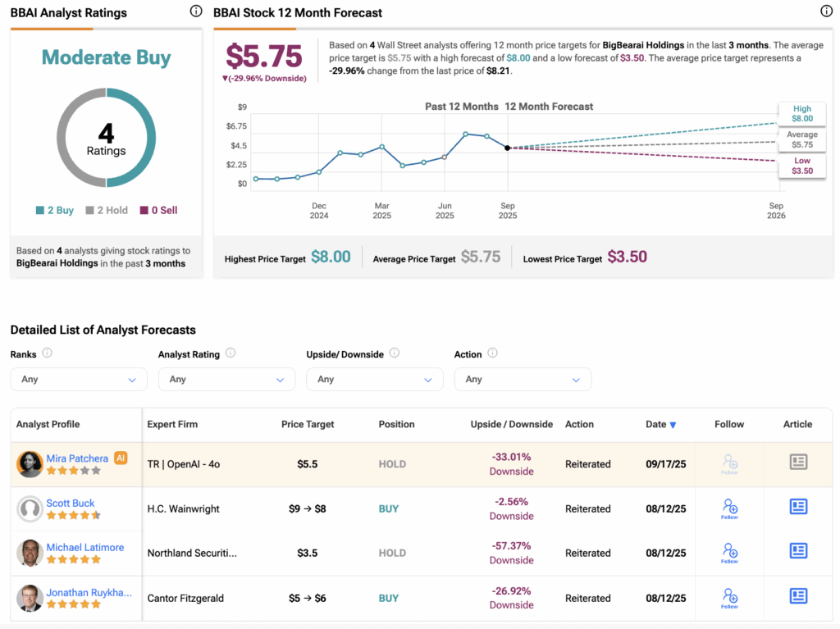Viewport: 840px width, 629px height.
Task: Expand the Analyst Rating dropdown
Action: pyautogui.click(x=226, y=380)
